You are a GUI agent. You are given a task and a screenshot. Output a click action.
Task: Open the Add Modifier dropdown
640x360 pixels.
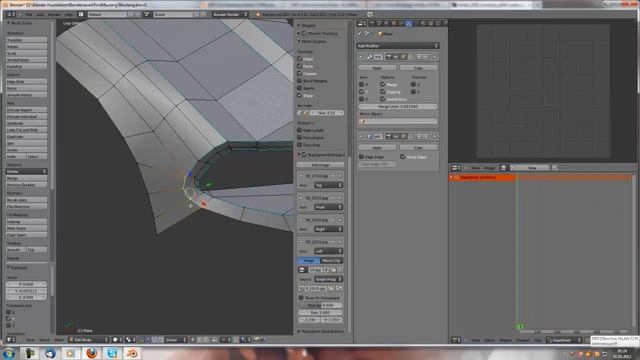[x=398, y=46]
